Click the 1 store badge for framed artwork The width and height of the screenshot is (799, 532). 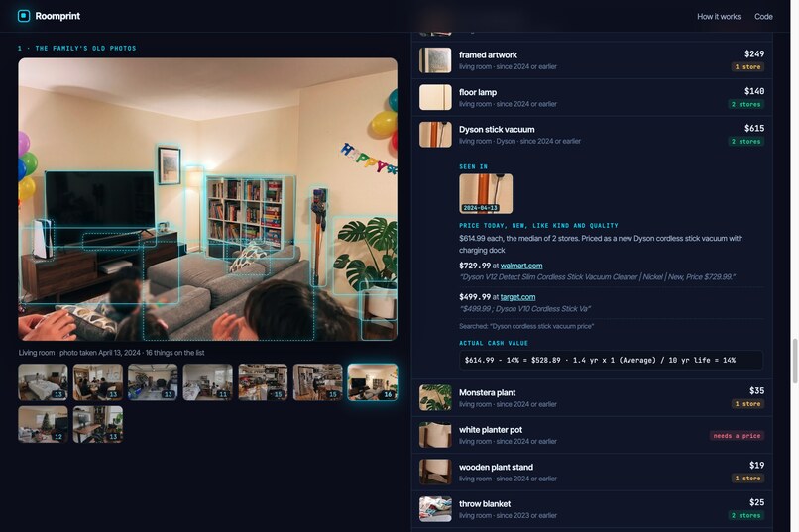click(x=747, y=67)
